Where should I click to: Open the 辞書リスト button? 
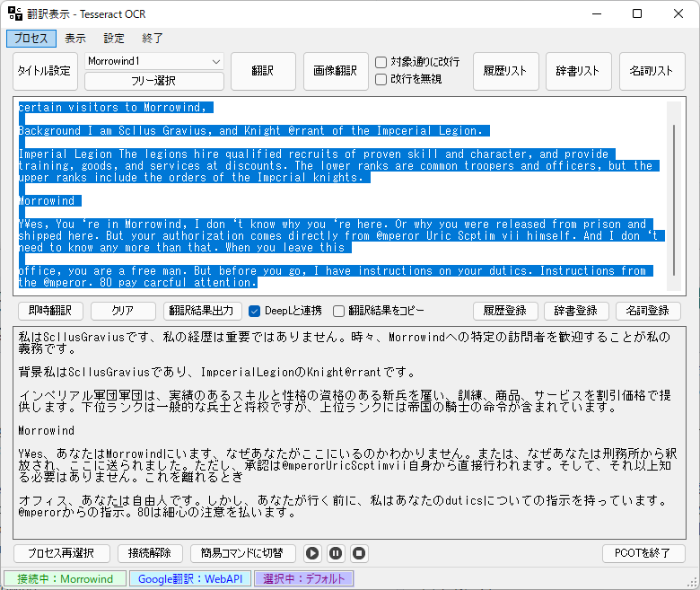click(x=579, y=71)
